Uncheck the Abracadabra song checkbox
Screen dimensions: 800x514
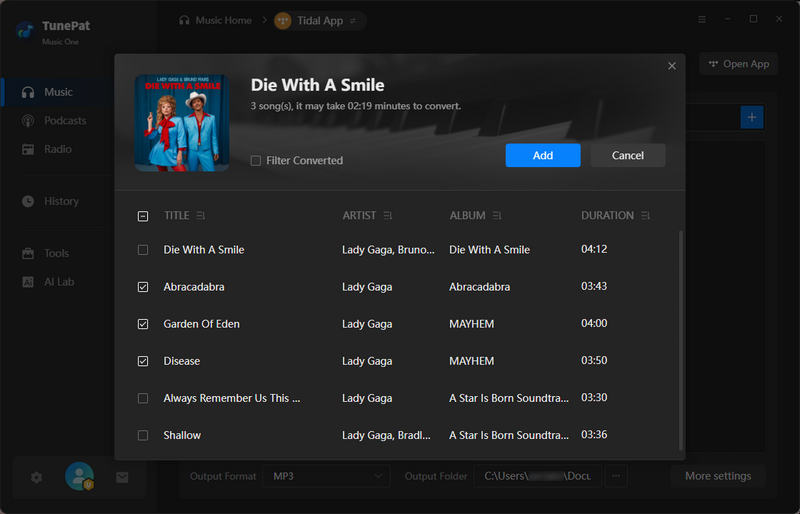143,287
